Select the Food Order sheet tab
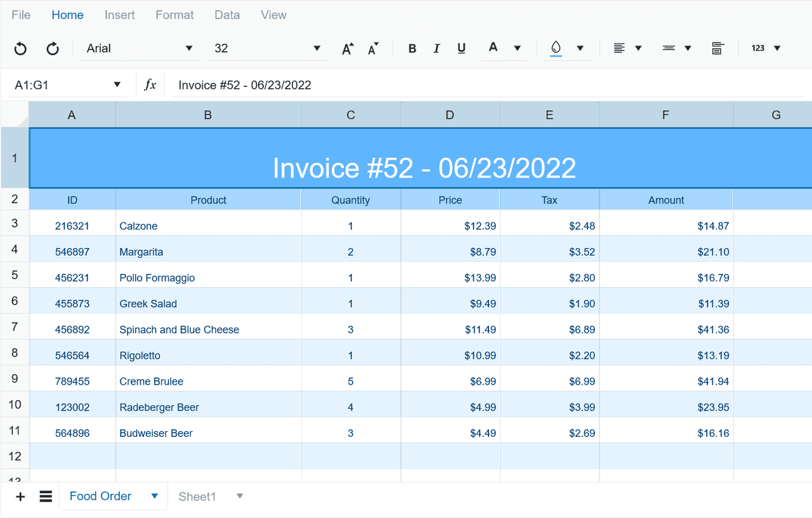Screen dimensions: 812x518 [x=100, y=496]
